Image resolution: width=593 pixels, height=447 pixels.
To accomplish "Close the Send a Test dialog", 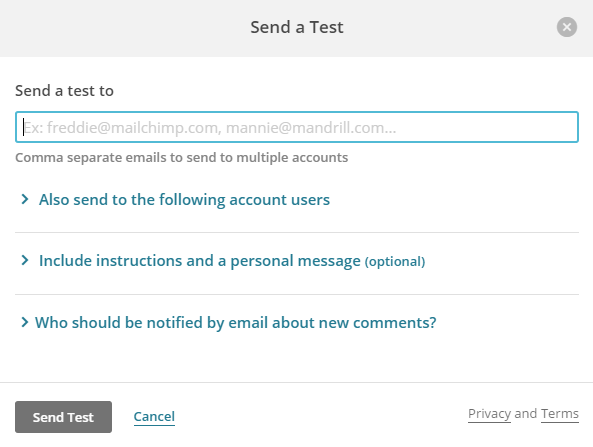I will 567,27.
